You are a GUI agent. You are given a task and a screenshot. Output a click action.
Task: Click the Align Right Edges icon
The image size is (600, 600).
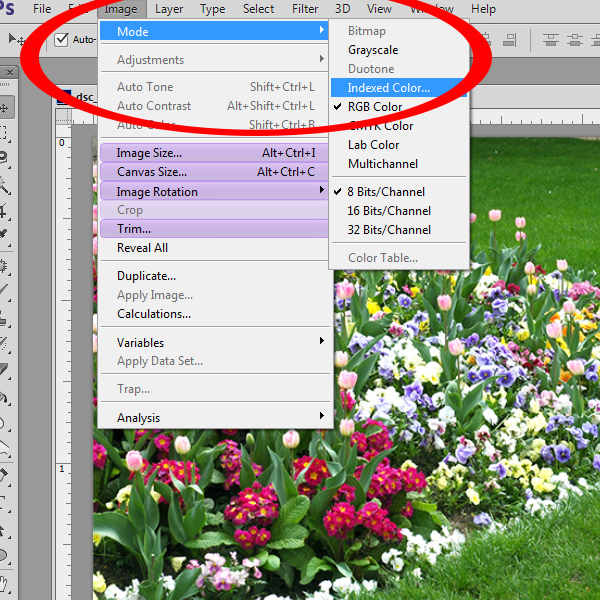510,39
